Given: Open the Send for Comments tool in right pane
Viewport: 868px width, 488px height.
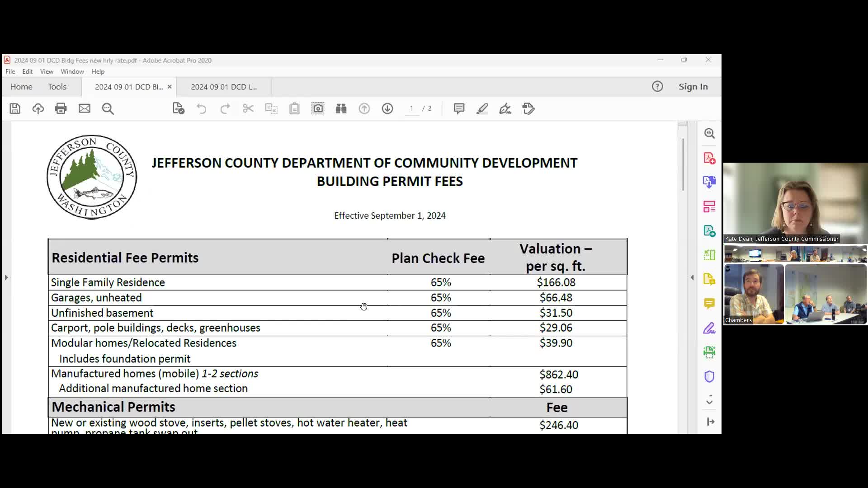Looking at the screenshot, I should point(709,279).
